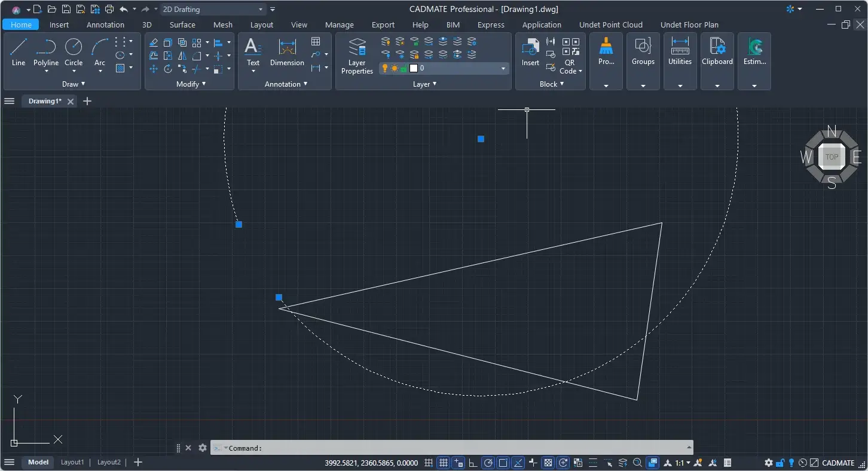Close the Drawing1 document tab
Viewport: 868px width, 471px height.
tap(71, 102)
